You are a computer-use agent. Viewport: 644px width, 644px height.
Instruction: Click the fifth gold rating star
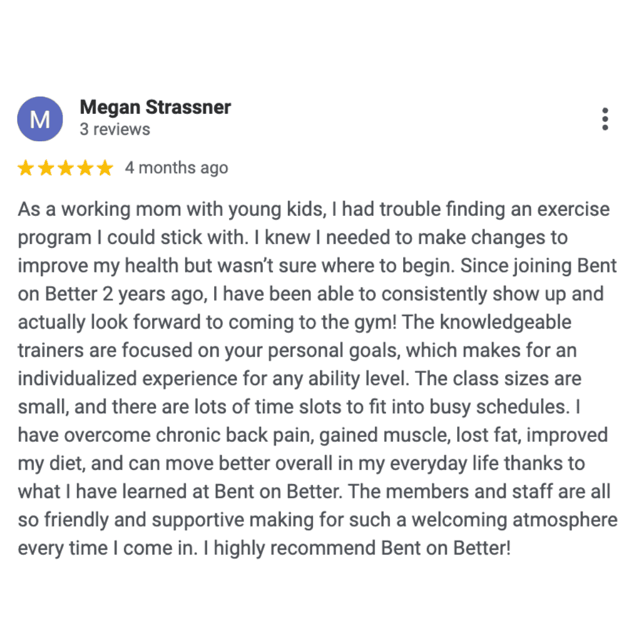coord(104,169)
